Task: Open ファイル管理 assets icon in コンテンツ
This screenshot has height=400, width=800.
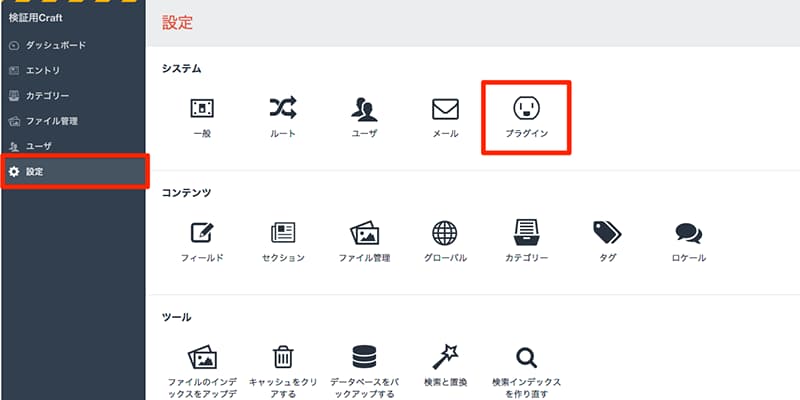Action: coord(364,234)
